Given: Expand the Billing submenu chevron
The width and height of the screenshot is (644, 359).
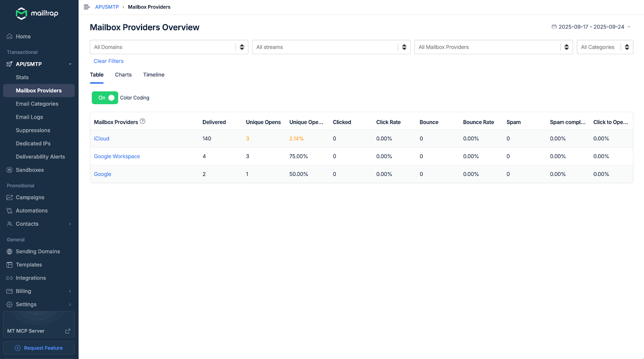Looking at the screenshot, I should [x=70, y=291].
